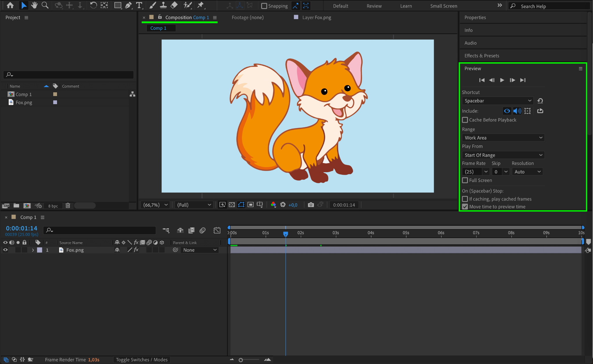
Task: Select the Pen tool
Action: [x=128, y=5]
